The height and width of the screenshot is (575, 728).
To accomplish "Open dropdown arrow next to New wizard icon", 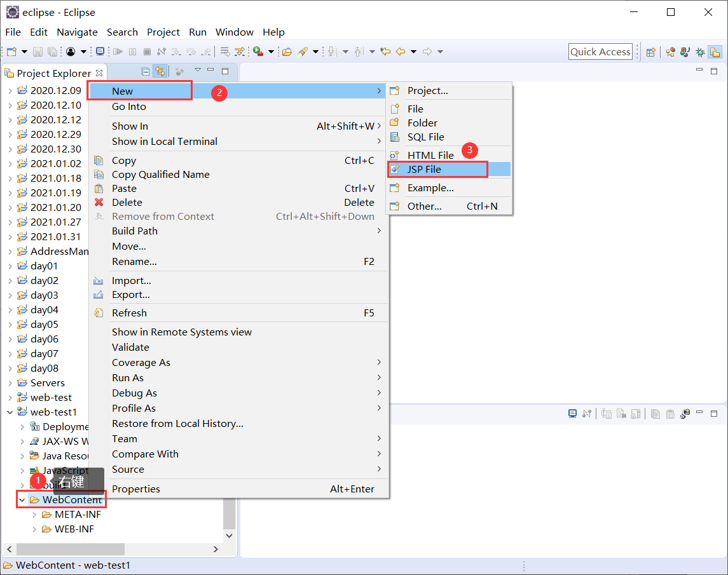I will [x=24, y=51].
